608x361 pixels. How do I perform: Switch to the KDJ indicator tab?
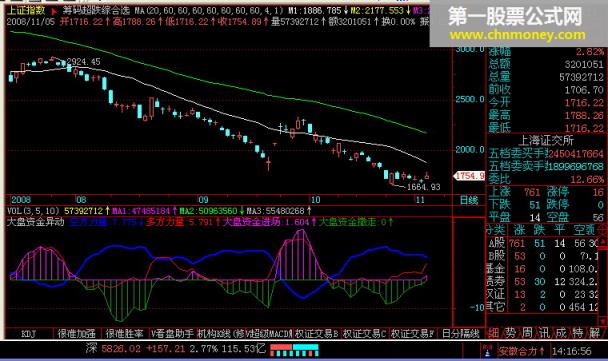[28, 333]
